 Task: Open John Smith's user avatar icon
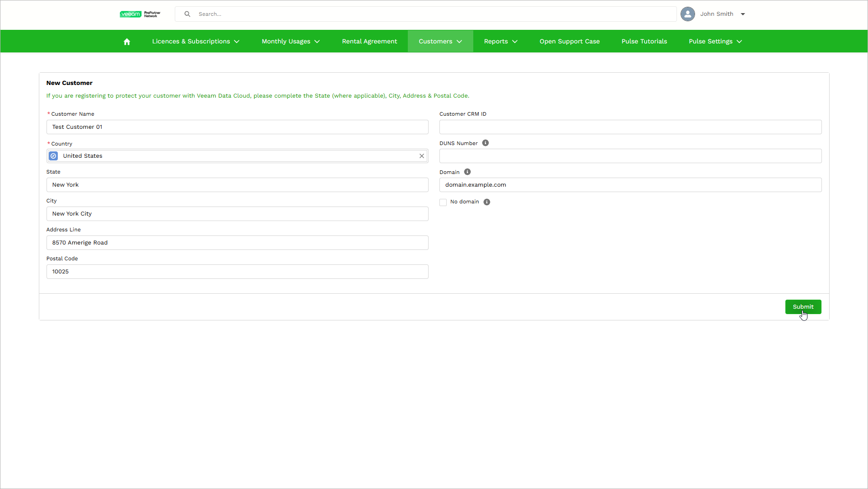tap(687, 14)
